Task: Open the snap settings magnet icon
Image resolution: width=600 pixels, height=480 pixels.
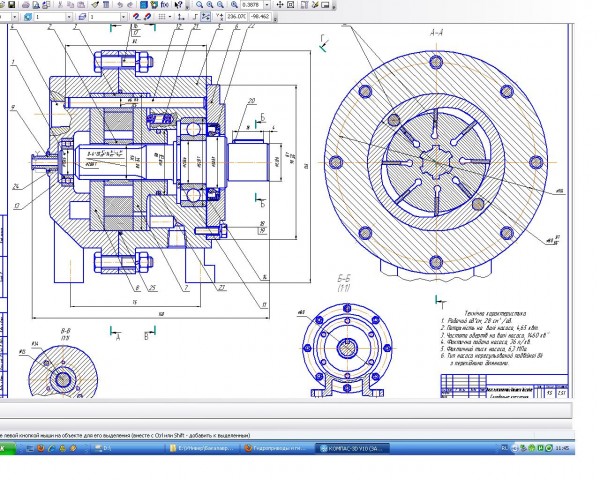Action: [x=137, y=17]
